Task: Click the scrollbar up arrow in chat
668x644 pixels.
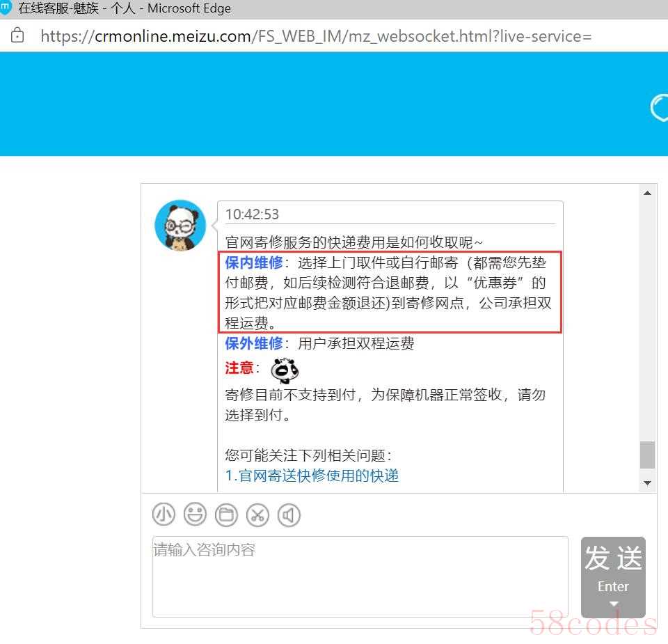Action: click(x=647, y=193)
